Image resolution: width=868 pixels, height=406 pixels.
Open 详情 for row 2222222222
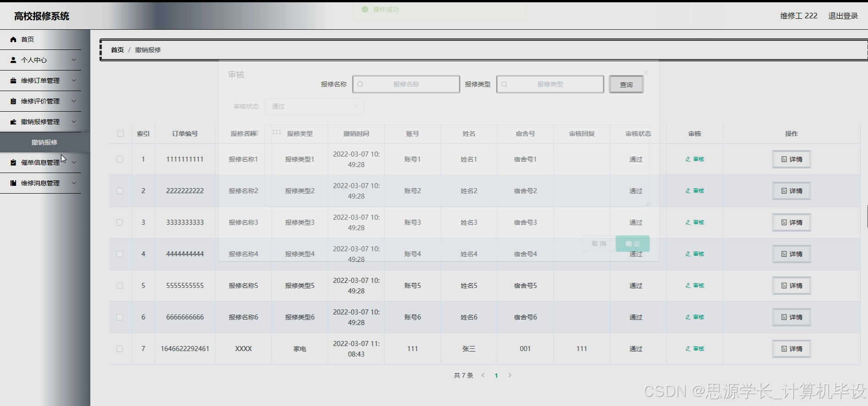[792, 191]
